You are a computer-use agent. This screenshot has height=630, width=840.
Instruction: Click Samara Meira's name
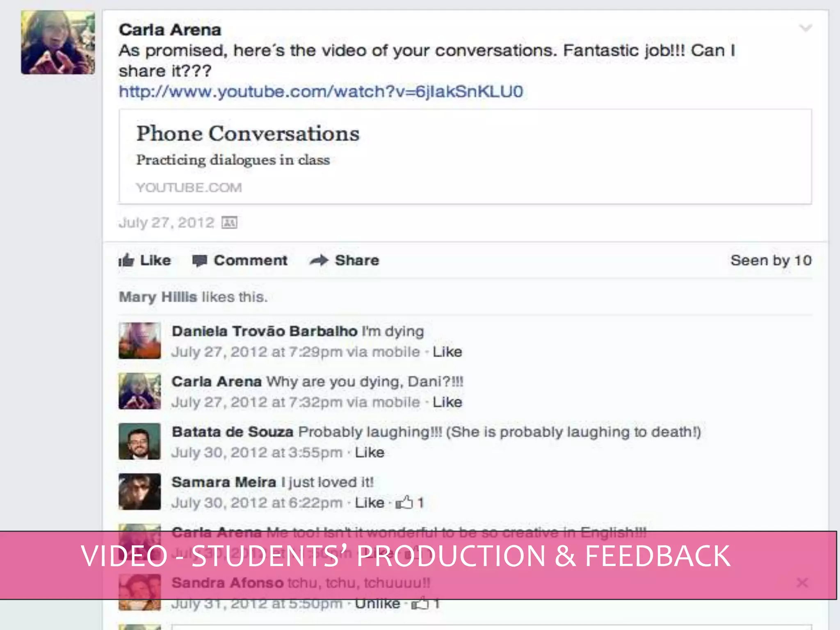pyautogui.click(x=224, y=482)
